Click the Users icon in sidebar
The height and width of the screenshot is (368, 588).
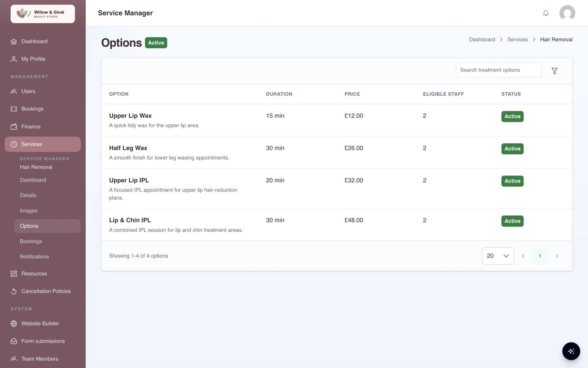14,91
